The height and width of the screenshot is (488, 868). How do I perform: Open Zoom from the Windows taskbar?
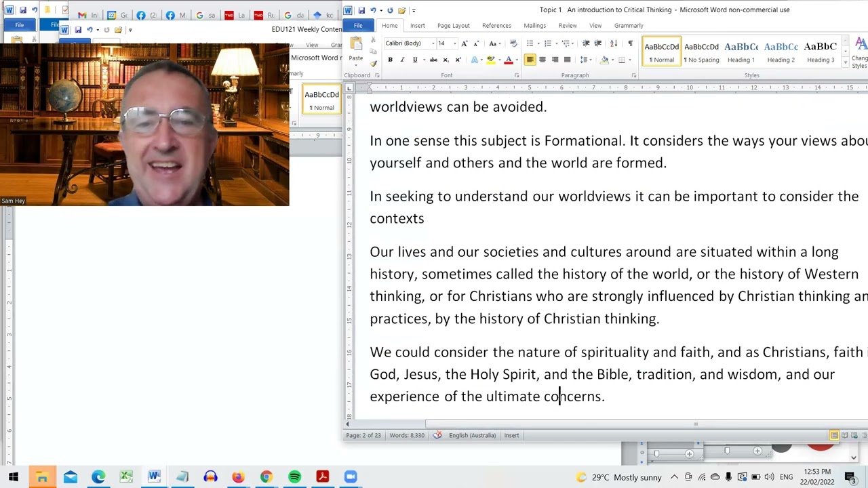(x=351, y=477)
